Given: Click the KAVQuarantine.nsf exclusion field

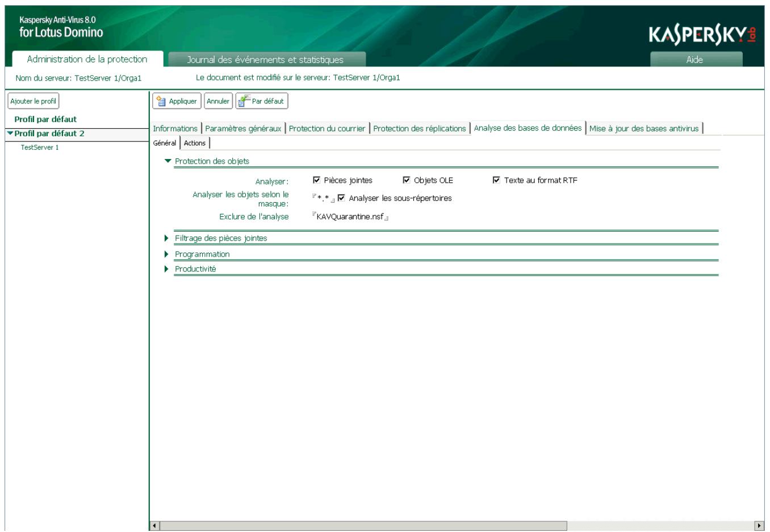Looking at the screenshot, I should coord(350,216).
